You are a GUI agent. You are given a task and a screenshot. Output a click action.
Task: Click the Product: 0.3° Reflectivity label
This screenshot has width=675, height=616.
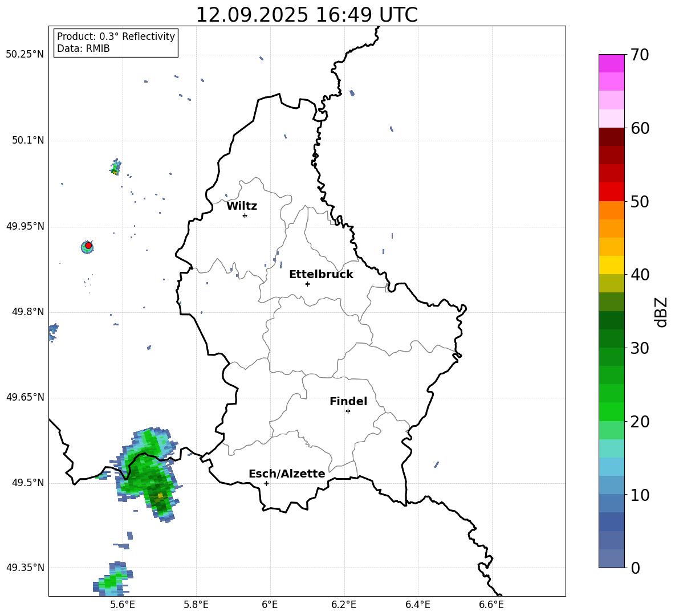tap(116, 36)
